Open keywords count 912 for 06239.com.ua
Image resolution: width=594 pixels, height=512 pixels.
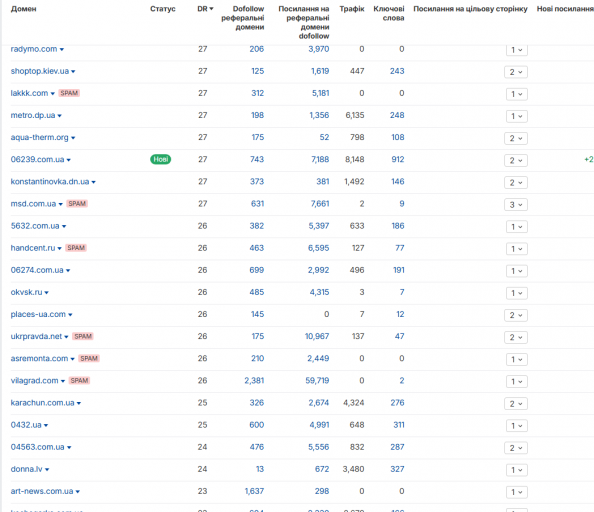[x=398, y=160]
